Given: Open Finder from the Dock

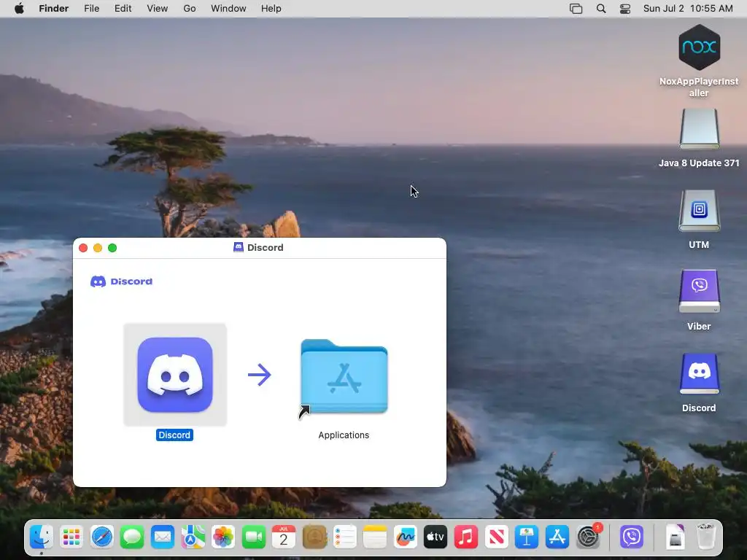Looking at the screenshot, I should point(42,537).
